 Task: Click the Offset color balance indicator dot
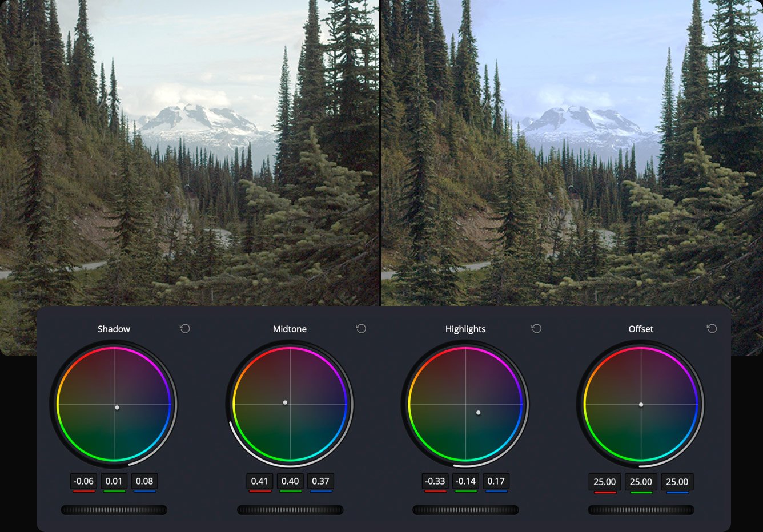pyautogui.click(x=641, y=405)
